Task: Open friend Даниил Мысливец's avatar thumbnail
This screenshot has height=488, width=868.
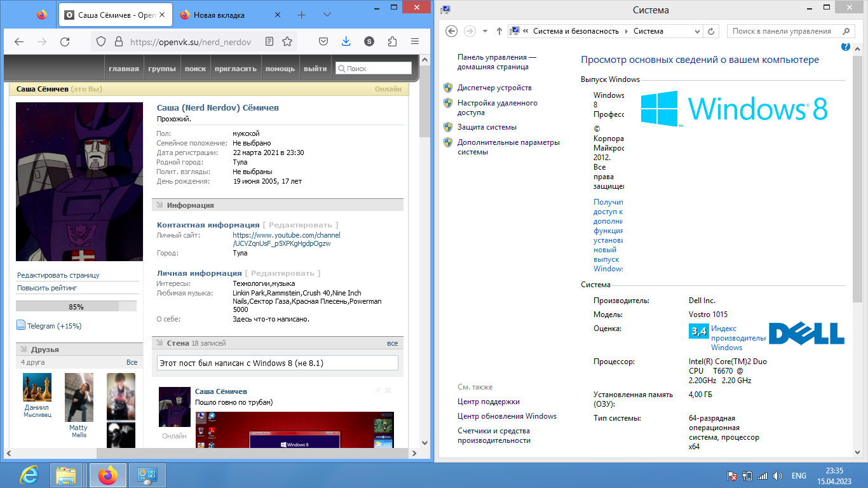Action: point(37,387)
